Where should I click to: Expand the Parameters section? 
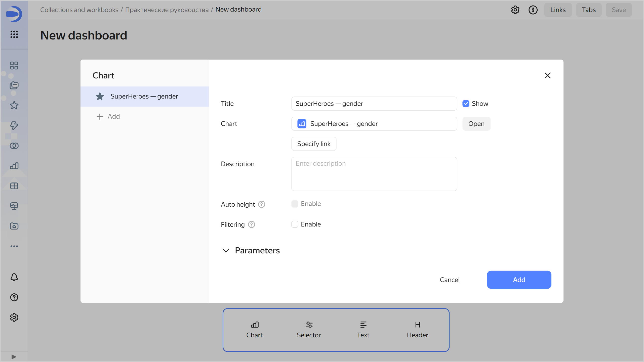[251, 250]
